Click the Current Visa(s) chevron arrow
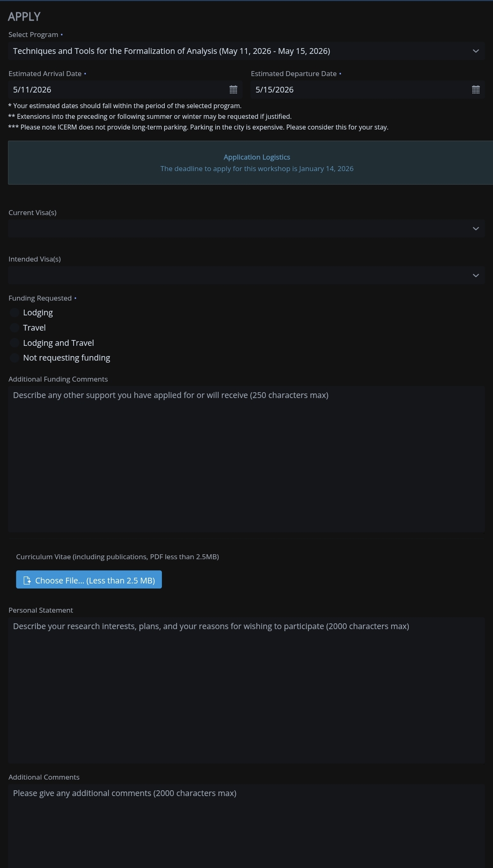 click(476, 229)
